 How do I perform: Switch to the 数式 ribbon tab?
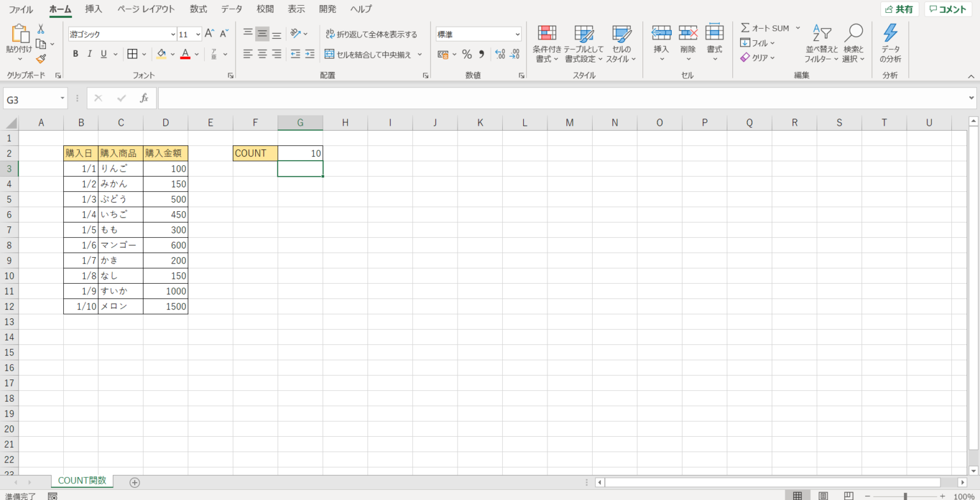(x=198, y=9)
